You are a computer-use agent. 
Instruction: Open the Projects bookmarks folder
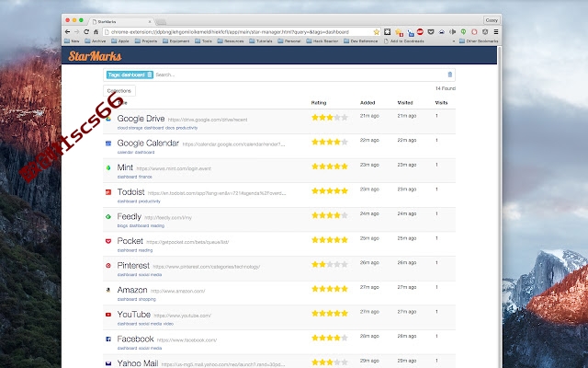(x=146, y=40)
